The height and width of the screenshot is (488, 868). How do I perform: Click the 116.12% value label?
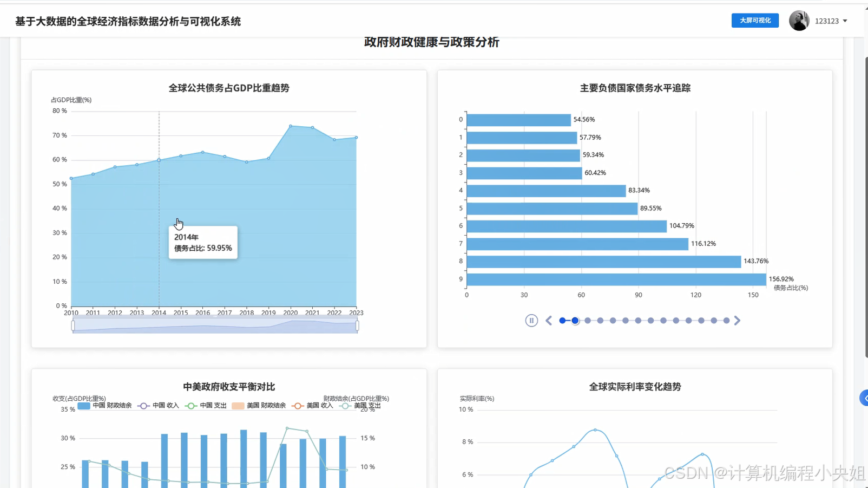(703, 244)
